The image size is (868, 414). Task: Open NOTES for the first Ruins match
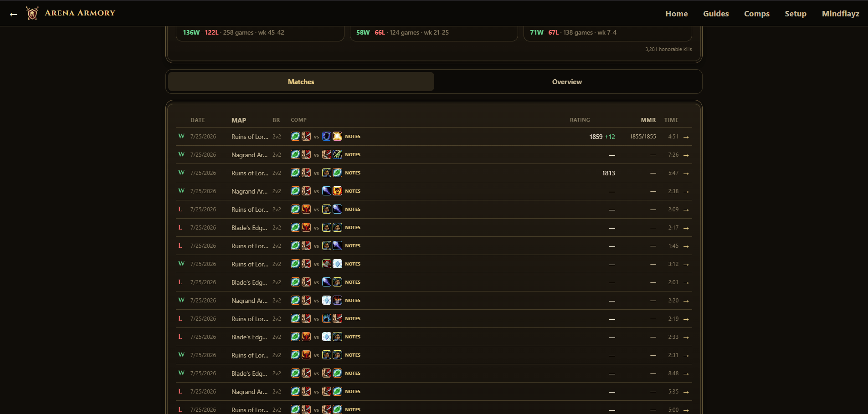point(353,137)
